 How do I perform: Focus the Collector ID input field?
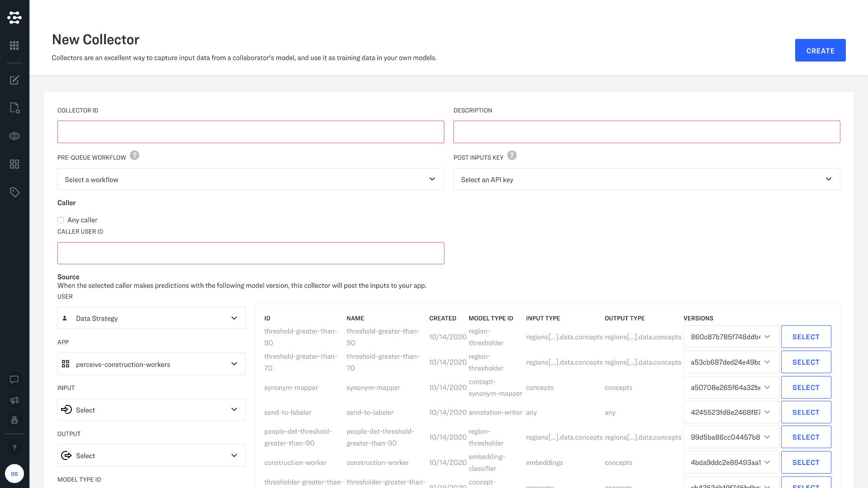(250, 132)
